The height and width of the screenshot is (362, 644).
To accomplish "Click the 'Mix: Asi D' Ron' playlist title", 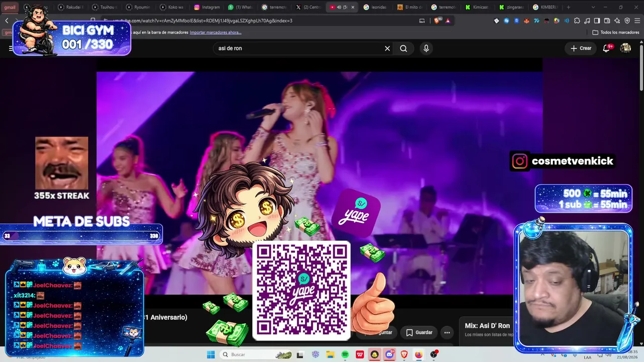I will (x=487, y=326).
